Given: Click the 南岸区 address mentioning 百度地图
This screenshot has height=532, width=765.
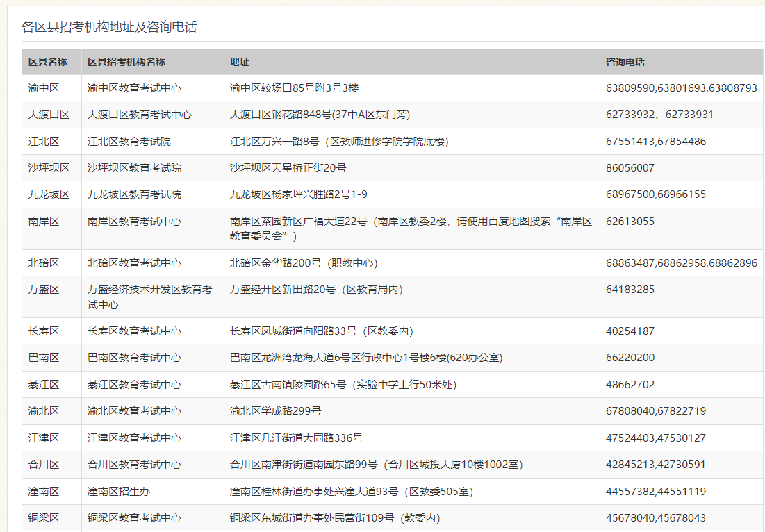Looking at the screenshot, I should tap(411, 228).
